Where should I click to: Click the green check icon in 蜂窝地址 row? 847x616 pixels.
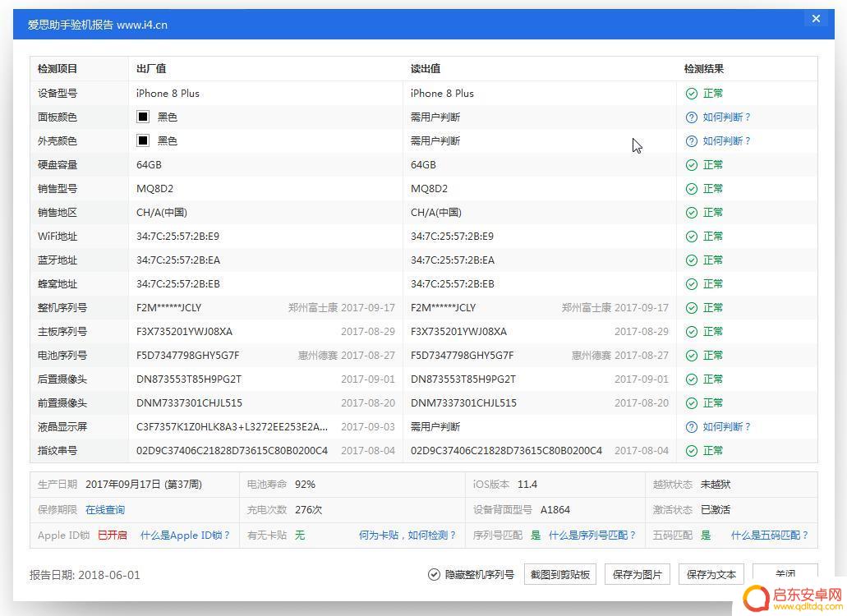(692, 284)
